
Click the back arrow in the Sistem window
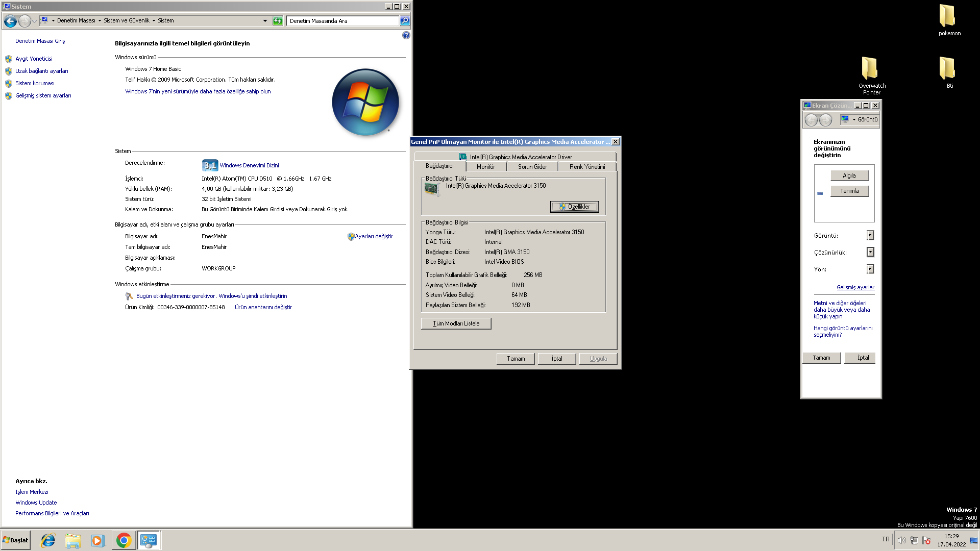[10, 21]
